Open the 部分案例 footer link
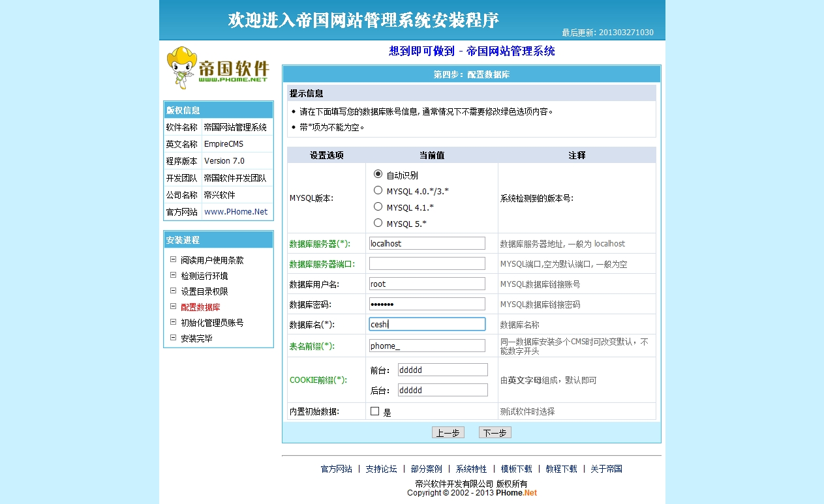This screenshot has width=824, height=504. pos(426,469)
